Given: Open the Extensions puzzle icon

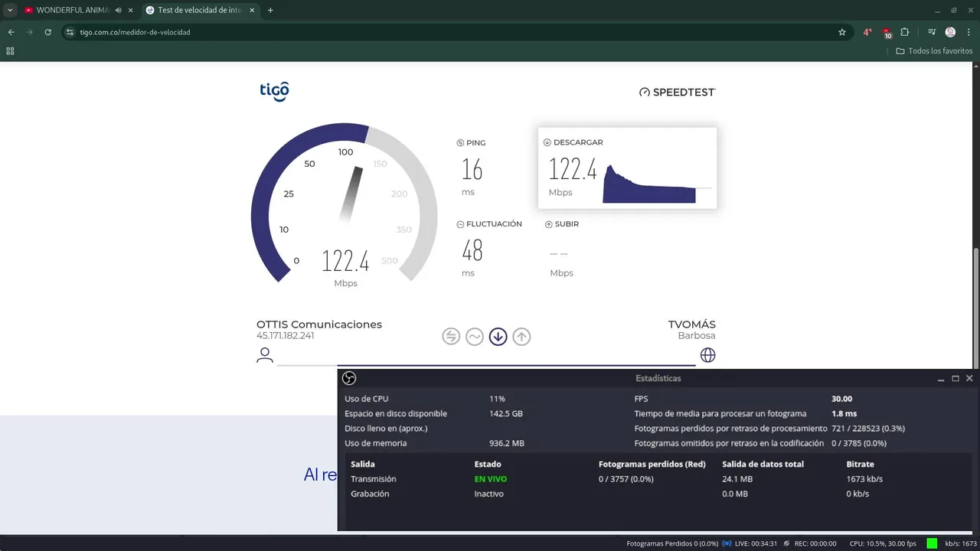Looking at the screenshot, I should tap(905, 32).
